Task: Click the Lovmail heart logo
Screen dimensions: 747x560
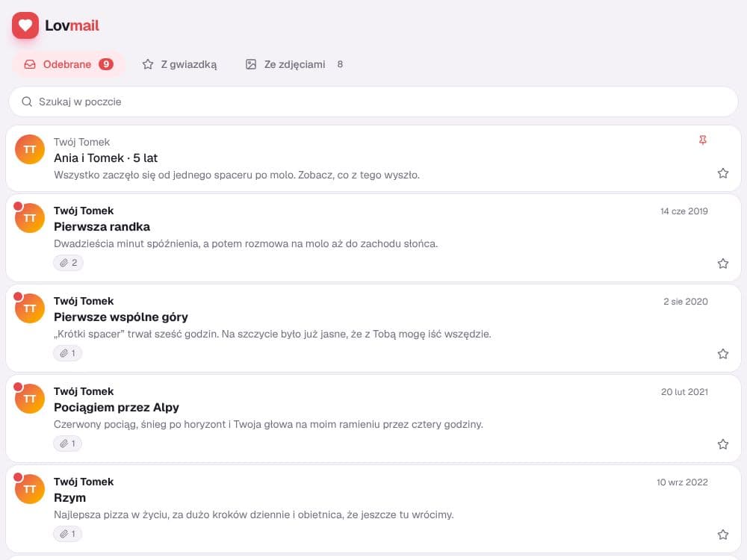Action: pyautogui.click(x=25, y=25)
